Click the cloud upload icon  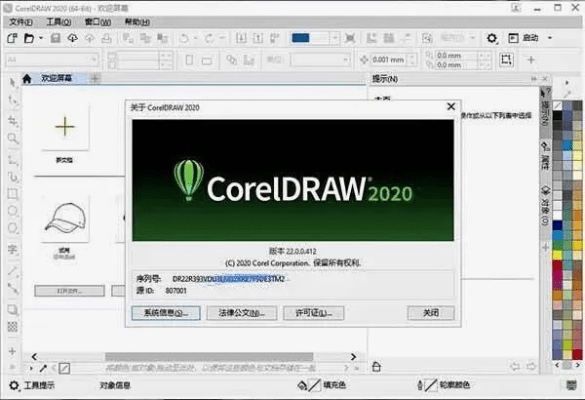[x=90, y=38]
